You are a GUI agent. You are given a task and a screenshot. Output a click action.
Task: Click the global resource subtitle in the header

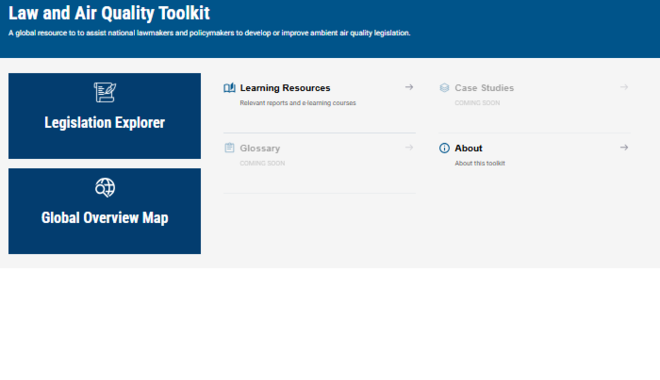pos(209,33)
